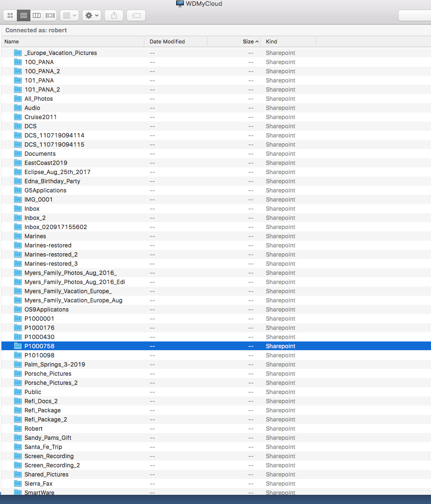The width and height of the screenshot is (431, 504).
Task: Select the 100_PANA_2 share icon
Action: (x=18, y=71)
